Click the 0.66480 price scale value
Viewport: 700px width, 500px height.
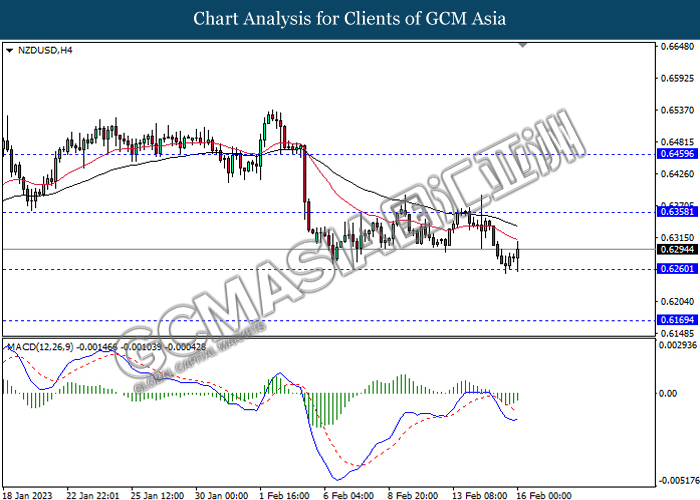(677, 46)
